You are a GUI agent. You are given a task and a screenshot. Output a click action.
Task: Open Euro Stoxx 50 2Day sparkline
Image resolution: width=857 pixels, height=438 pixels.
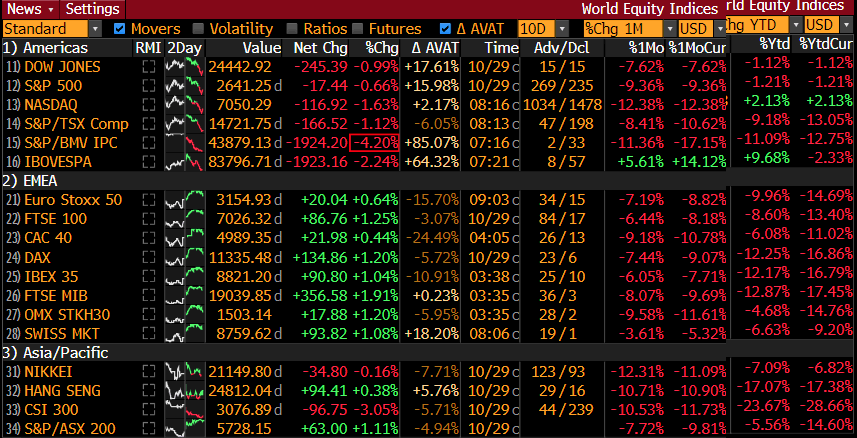click(185, 200)
